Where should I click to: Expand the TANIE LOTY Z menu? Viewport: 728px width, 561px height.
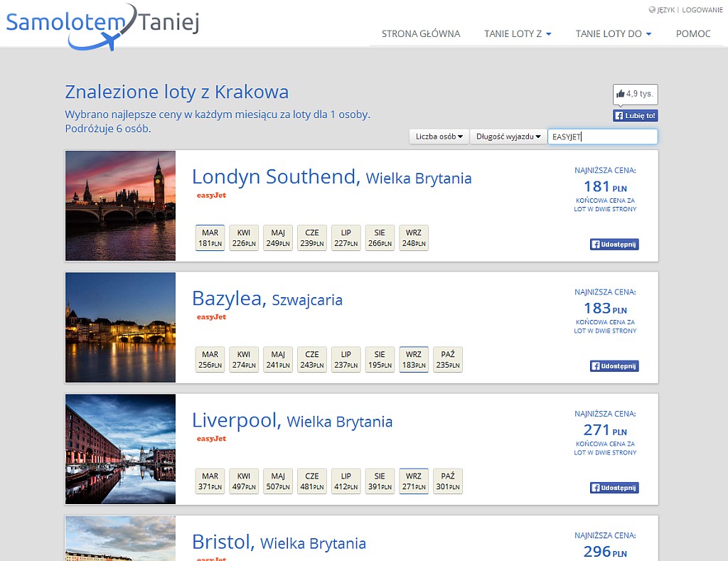click(518, 34)
